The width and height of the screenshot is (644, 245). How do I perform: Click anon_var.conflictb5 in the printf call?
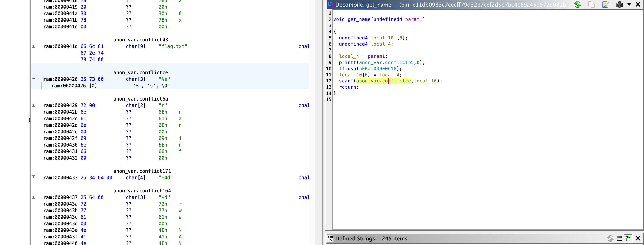(x=386, y=62)
